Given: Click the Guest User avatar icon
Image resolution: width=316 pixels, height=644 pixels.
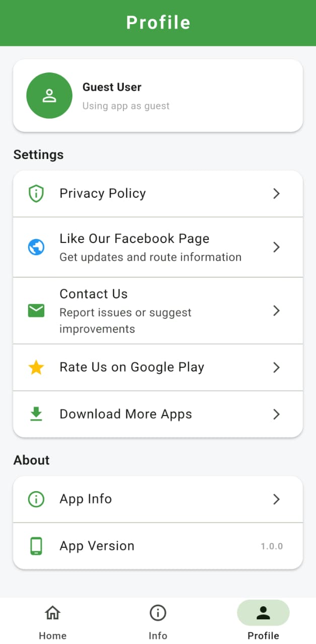Looking at the screenshot, I should coord(49,95).
